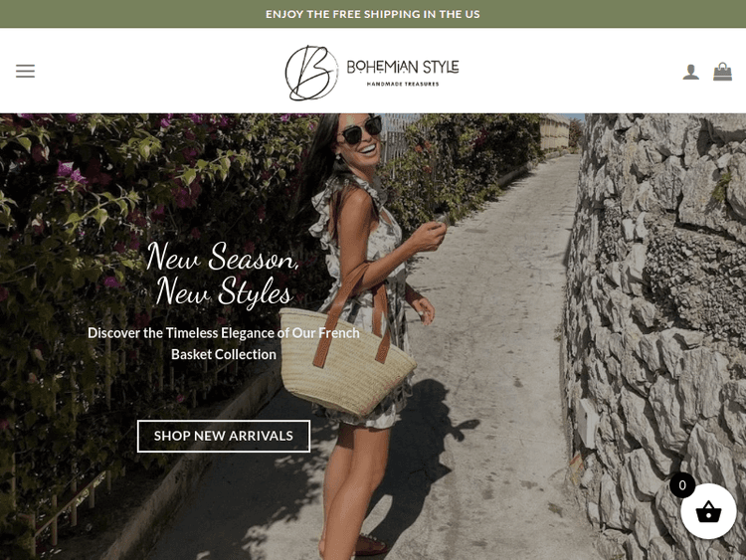Click the Bohemian Style wordmark
This screenshot has width=746, height=560.
point(403,67)
